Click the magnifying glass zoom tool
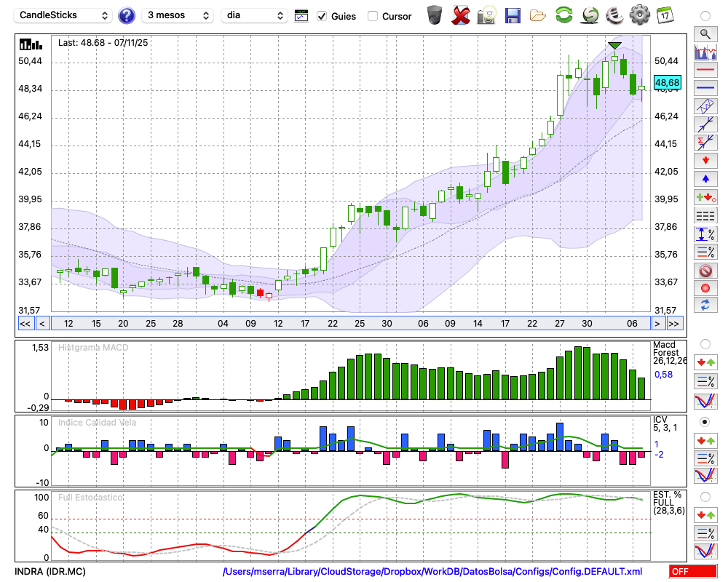Viewport: 728px width, 582px height. coord(705,33)
